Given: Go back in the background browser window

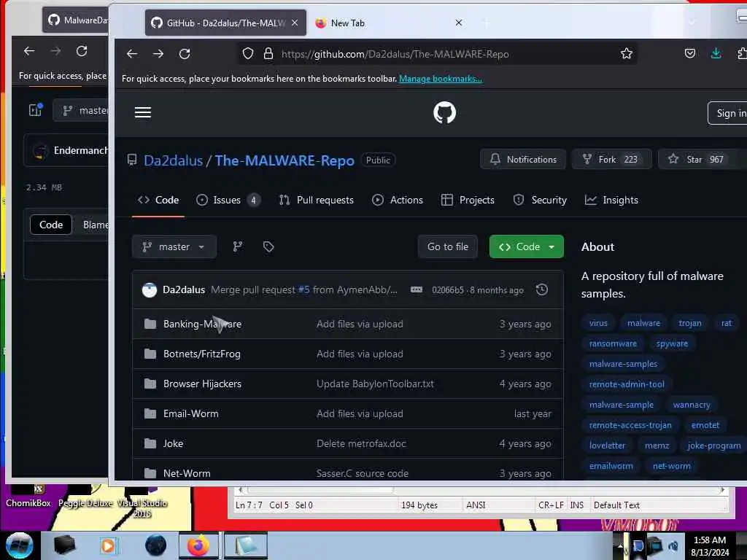Looking at the screenshot, I should (x=29, y=51).
